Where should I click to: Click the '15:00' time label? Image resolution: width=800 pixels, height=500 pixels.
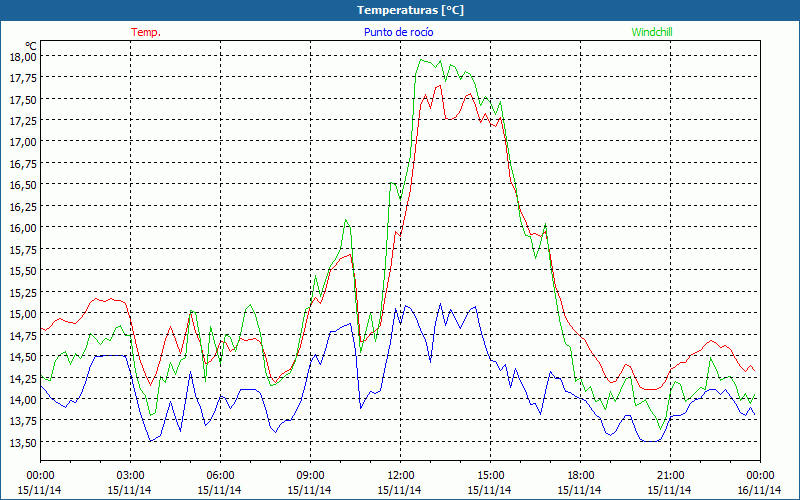click(x=490, y=476)
